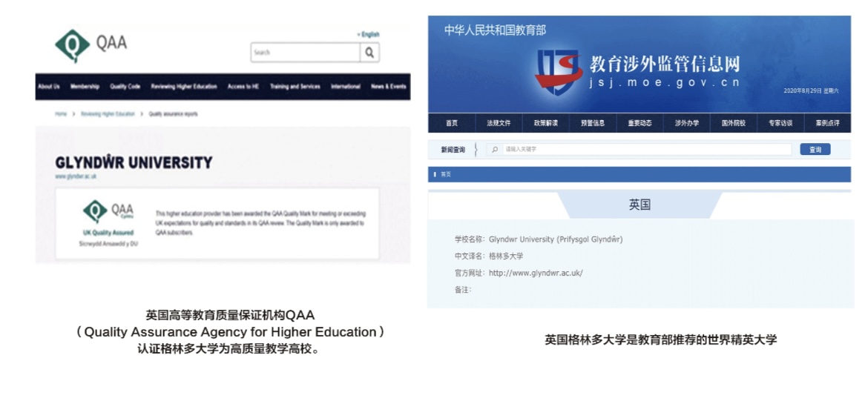Click the Chinese name 格林多大学

pyautogui.click(x=506, y=256)
